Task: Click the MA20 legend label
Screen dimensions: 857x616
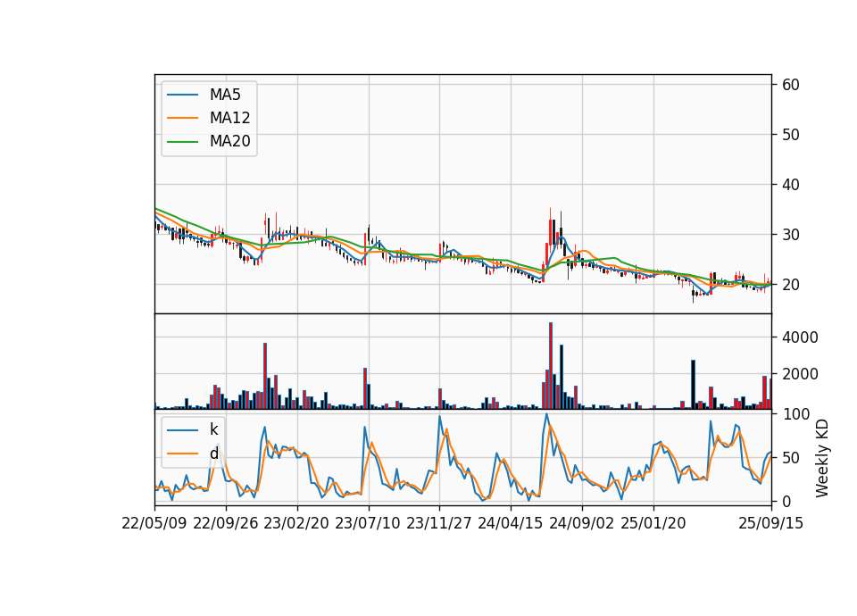Action: pyautogui.click(x=229, y=141)
